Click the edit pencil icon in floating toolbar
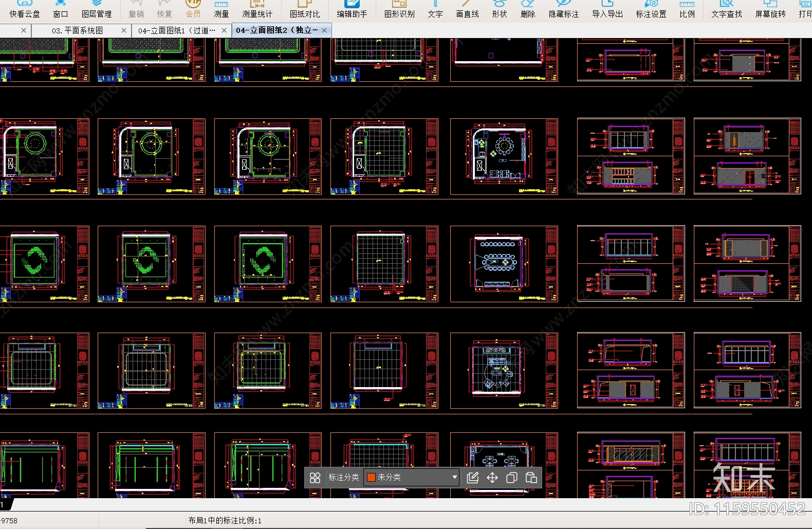Viewport: 812px width, 529px height. [473, 478]
